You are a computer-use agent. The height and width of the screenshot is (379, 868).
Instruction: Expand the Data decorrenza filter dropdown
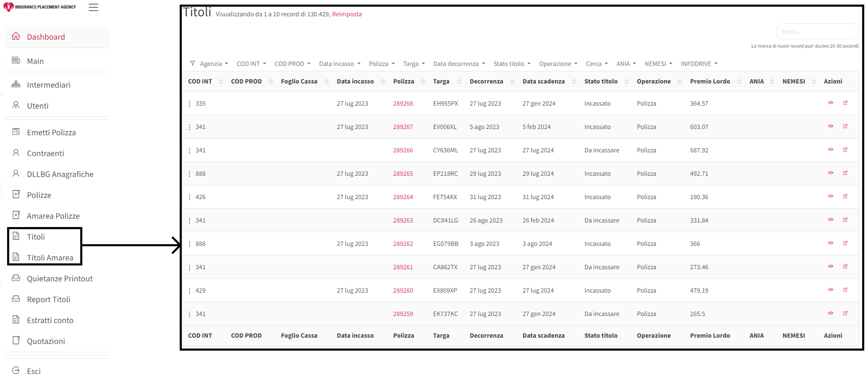pyautogui.click(x=458, y=64)
